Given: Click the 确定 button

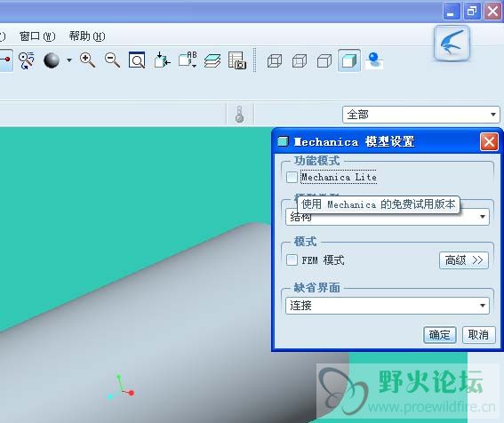Looking at the screenshot, I should [x=440, y=335].
